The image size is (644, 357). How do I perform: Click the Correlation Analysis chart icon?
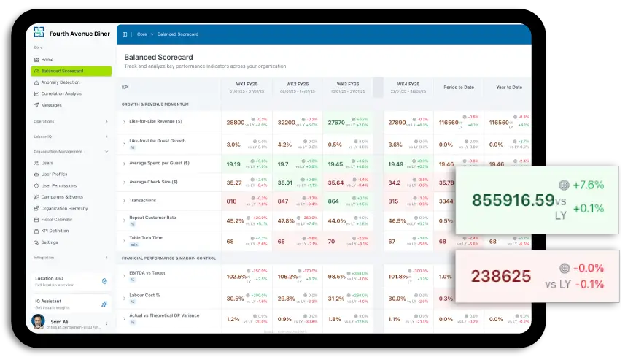point(36,93)
